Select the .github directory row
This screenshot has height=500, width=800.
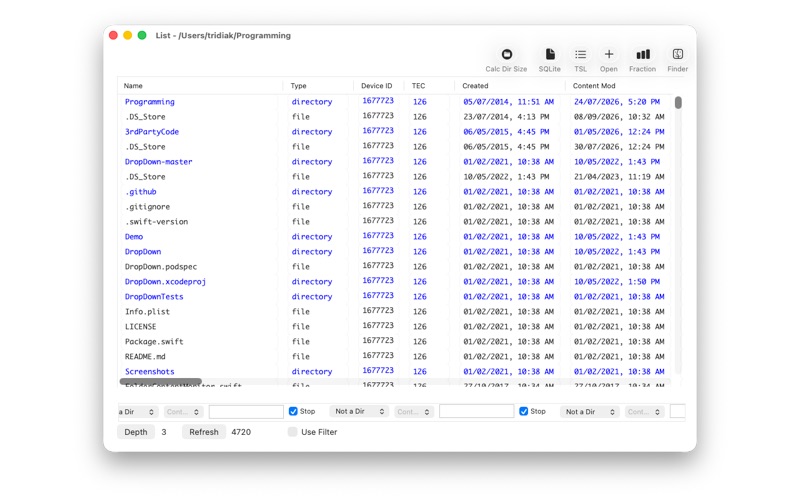[x=395, y=192]
